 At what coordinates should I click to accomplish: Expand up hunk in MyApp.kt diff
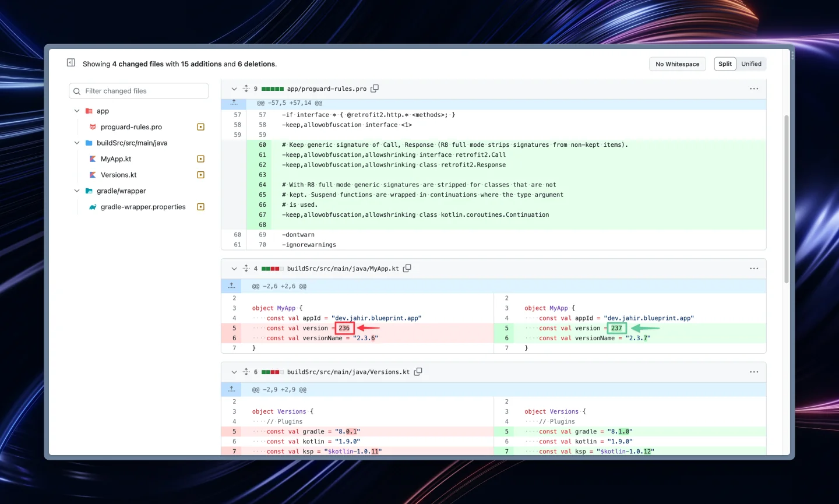[231, 286]
